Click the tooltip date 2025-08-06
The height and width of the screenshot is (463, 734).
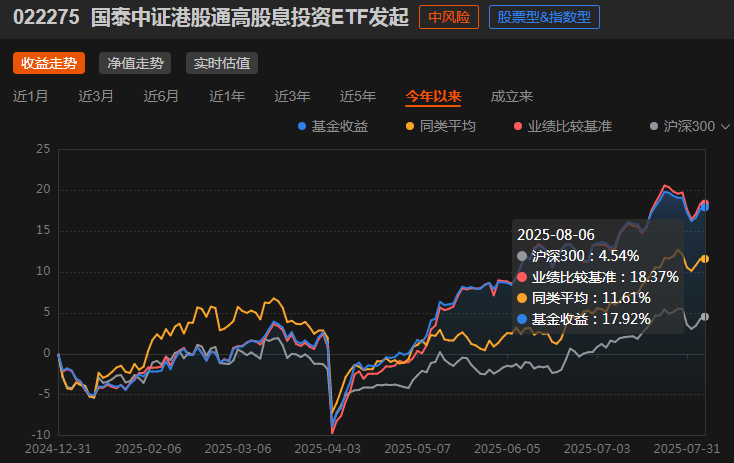556,235
